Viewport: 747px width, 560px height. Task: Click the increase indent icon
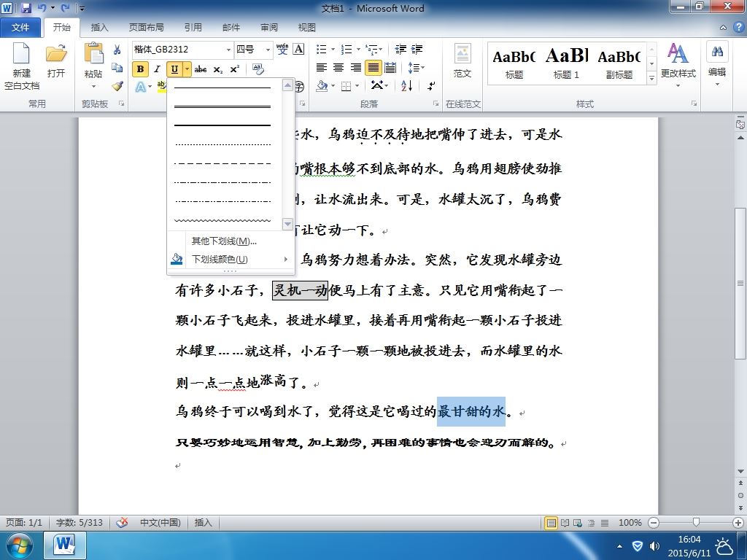coord(417,49)
